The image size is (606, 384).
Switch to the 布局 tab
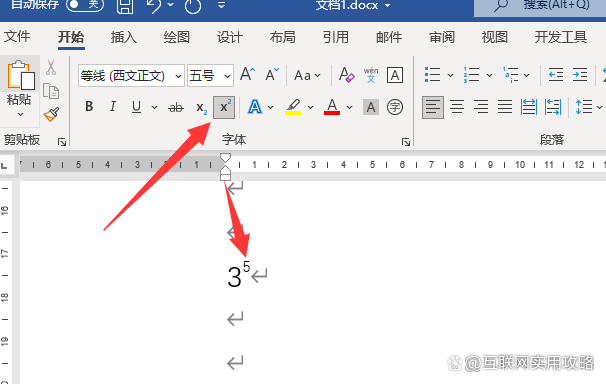point(283,37)
